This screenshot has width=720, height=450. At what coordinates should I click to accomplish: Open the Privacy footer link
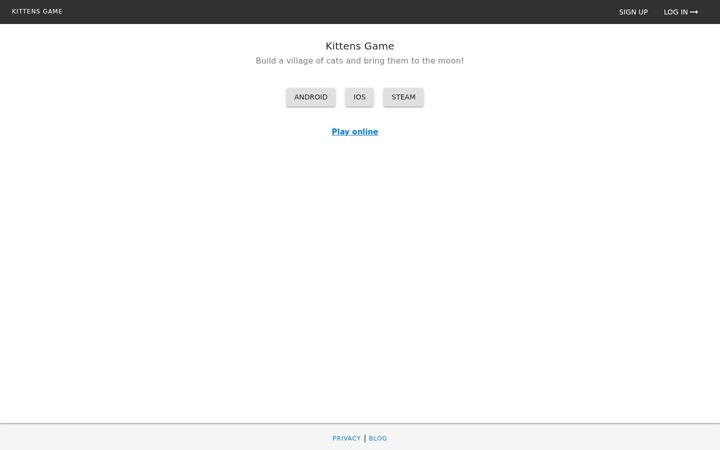pos(346,439)
